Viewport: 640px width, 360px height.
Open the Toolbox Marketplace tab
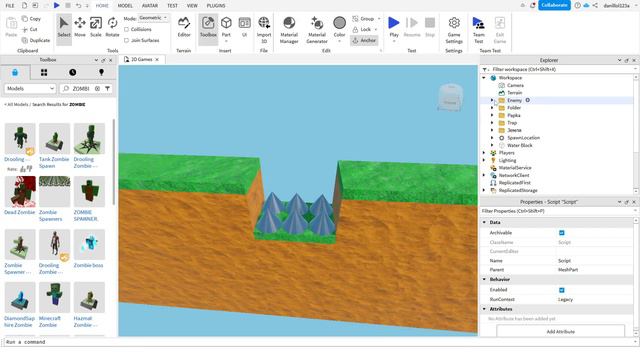click(x=15, y=72)
